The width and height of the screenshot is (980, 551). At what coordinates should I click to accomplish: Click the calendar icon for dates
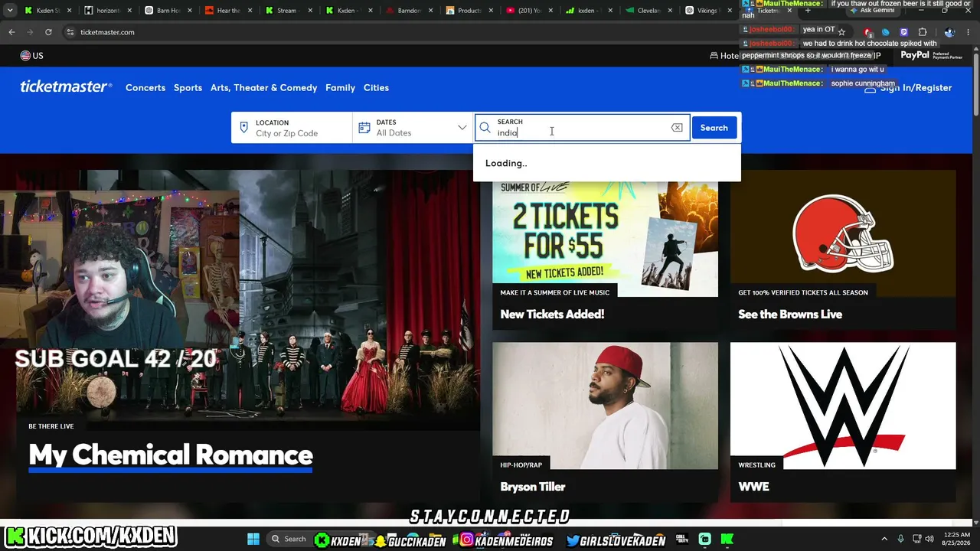[364, 128]
